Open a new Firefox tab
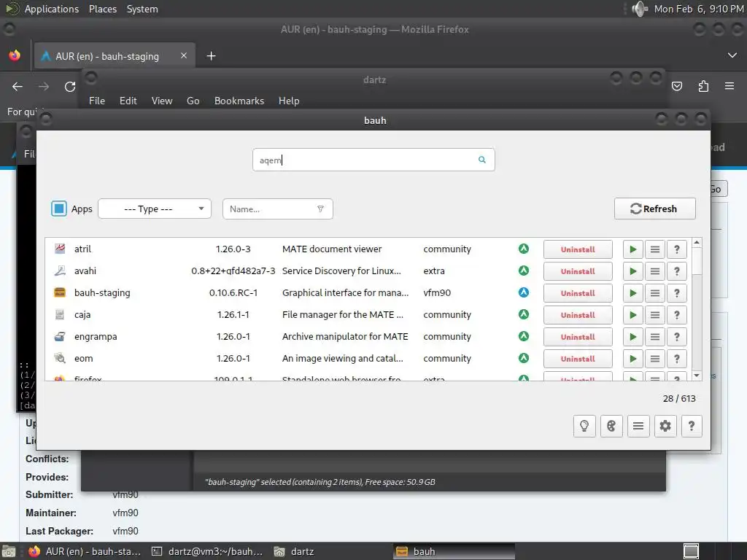 pyautogui.click(x=211, y=56)
